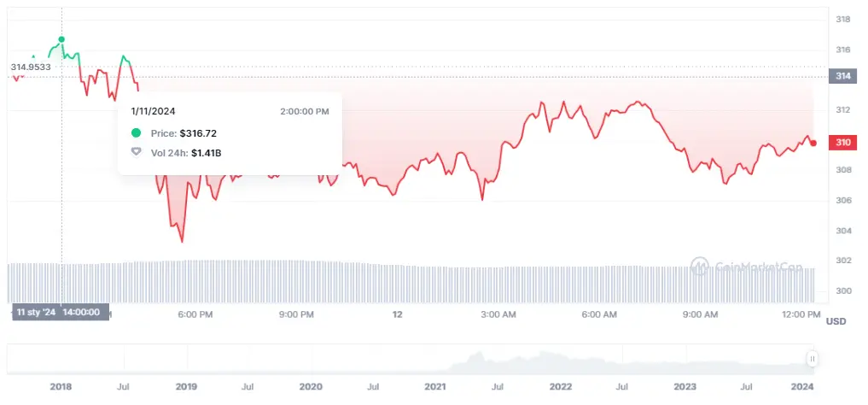Click the range selector handle on navigator
Screen dimensions: 868x405
point(812,359)
